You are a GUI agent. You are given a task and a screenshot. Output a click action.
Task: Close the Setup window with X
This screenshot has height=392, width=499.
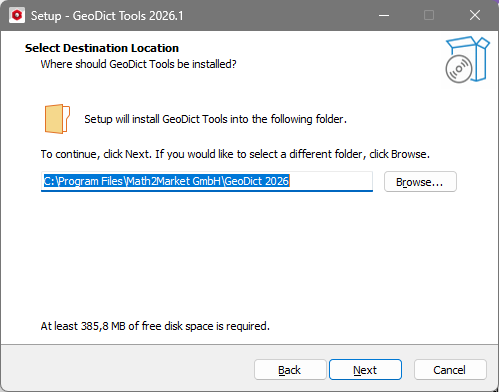(x=475, y=15)
